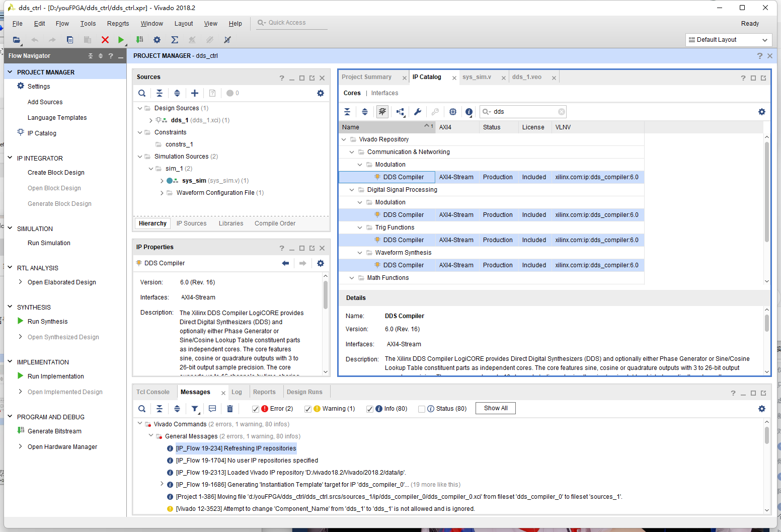
Task: Open IP Catalog settings gear
Action: tap(762, 112)
